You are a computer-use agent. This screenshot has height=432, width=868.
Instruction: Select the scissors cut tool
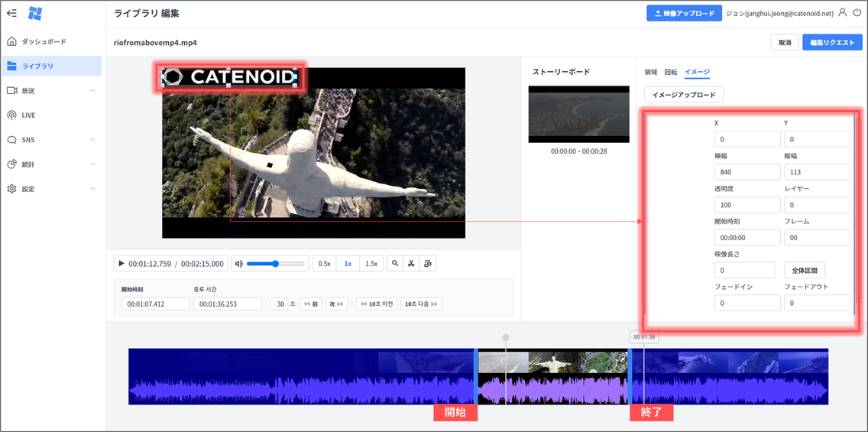click(411, 264)
